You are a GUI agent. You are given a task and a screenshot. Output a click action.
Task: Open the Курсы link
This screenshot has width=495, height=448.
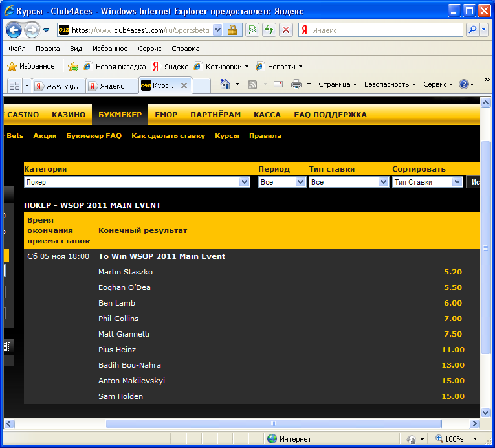tap(227, 136)
